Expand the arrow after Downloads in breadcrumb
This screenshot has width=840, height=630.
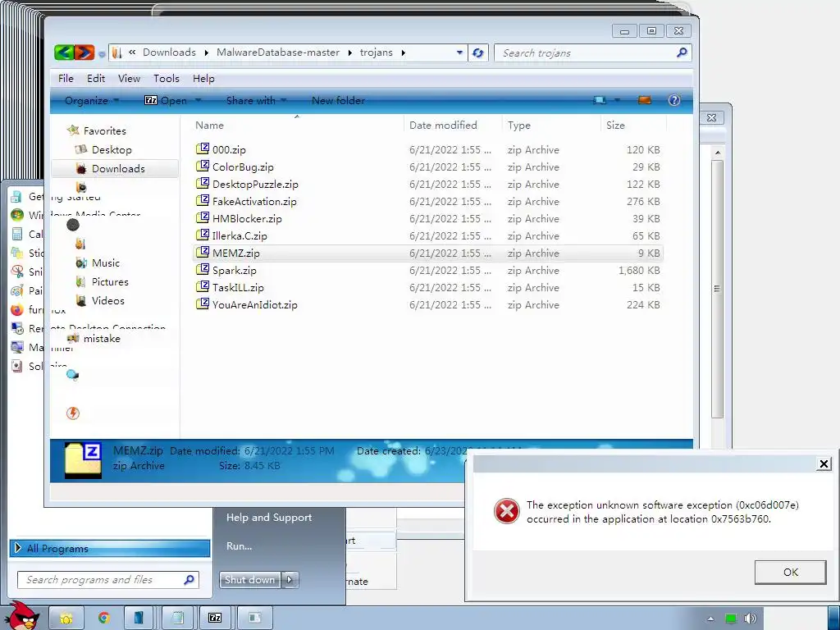[207, 52]
